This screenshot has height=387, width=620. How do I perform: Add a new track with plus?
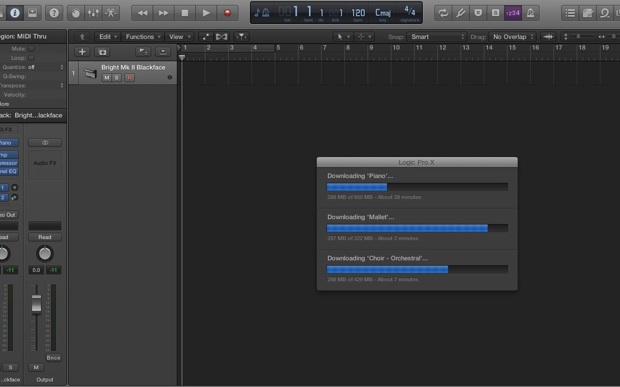[x=82, y=52]
